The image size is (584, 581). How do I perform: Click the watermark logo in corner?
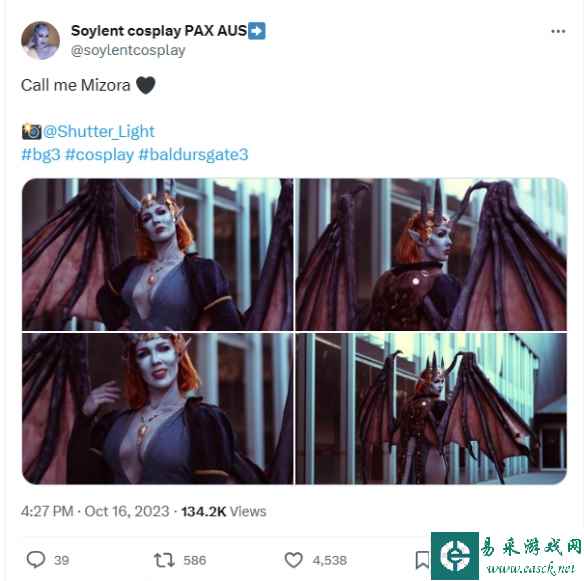507,556
